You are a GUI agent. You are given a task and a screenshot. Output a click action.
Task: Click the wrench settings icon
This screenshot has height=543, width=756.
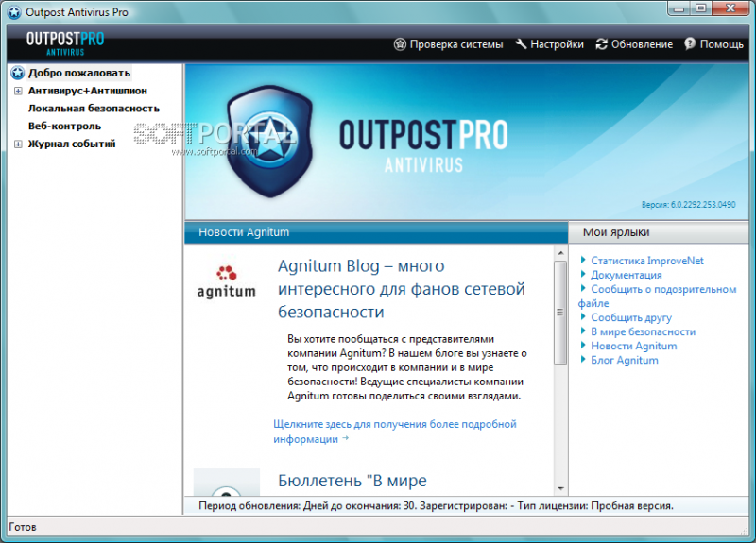pyautogui.click(x=521, y=44)
